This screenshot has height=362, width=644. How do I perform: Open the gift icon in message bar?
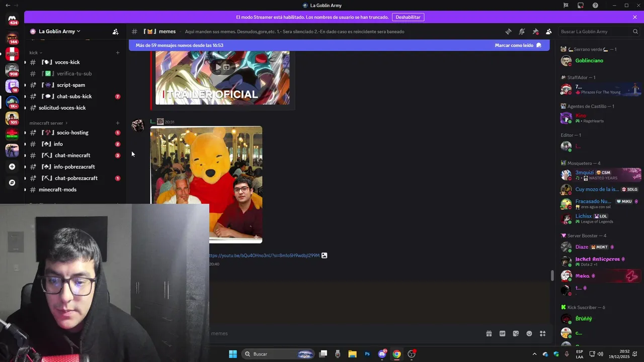pos(489,333)
